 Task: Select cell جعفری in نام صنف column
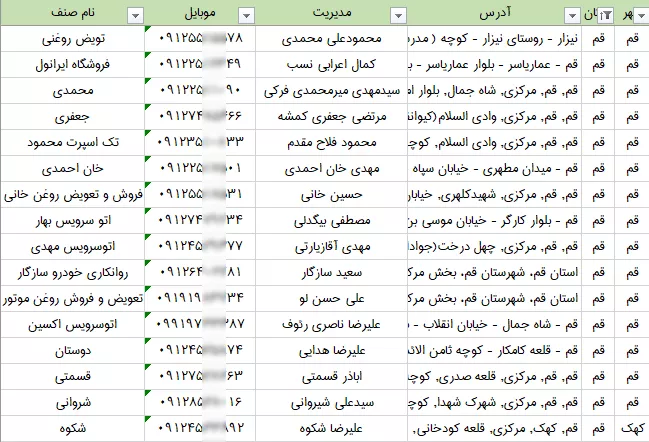(x=72, y=117)
